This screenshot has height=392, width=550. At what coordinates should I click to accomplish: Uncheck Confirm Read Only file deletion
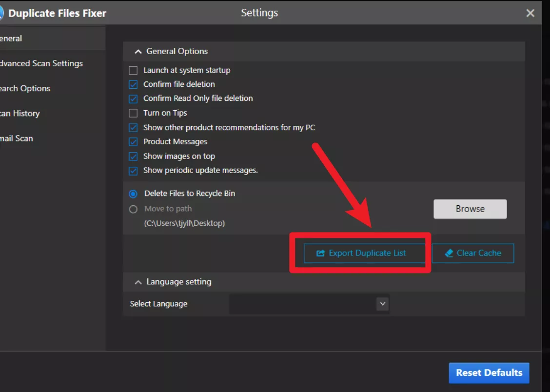pos(133,99)
